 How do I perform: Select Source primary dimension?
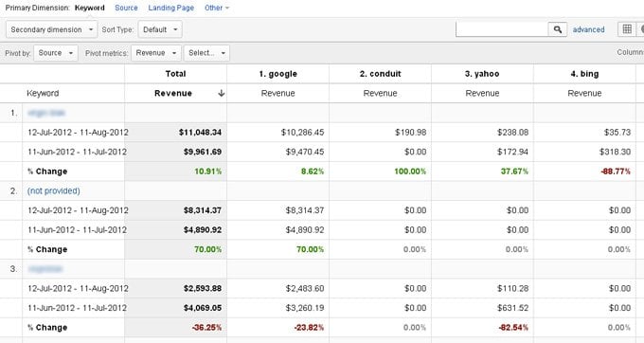pyautogui.click(x=126, y=8)
